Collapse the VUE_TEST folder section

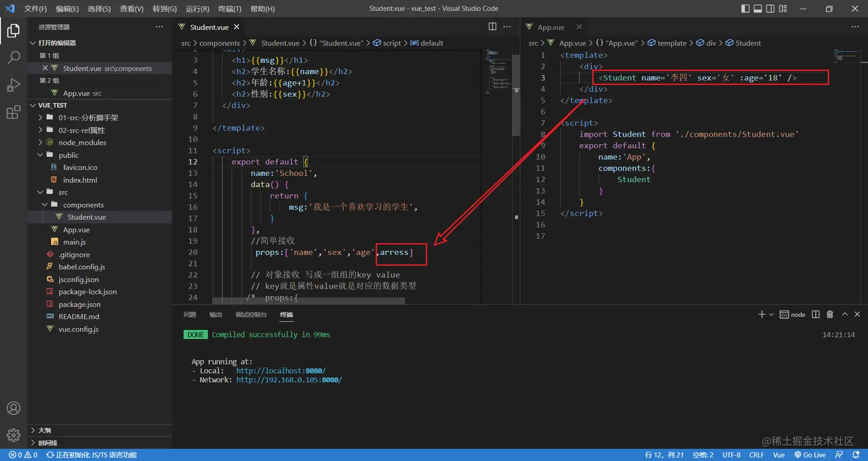click(32, 106)
